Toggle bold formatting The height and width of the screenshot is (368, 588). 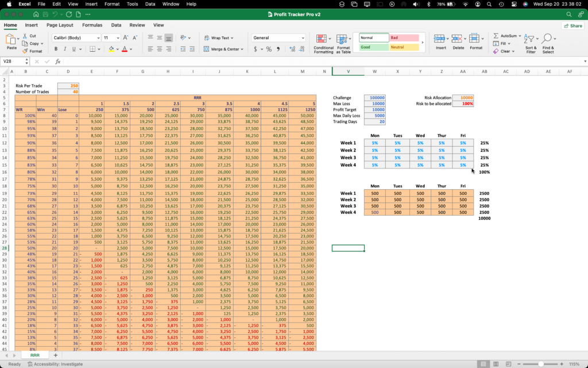(56, 48)
